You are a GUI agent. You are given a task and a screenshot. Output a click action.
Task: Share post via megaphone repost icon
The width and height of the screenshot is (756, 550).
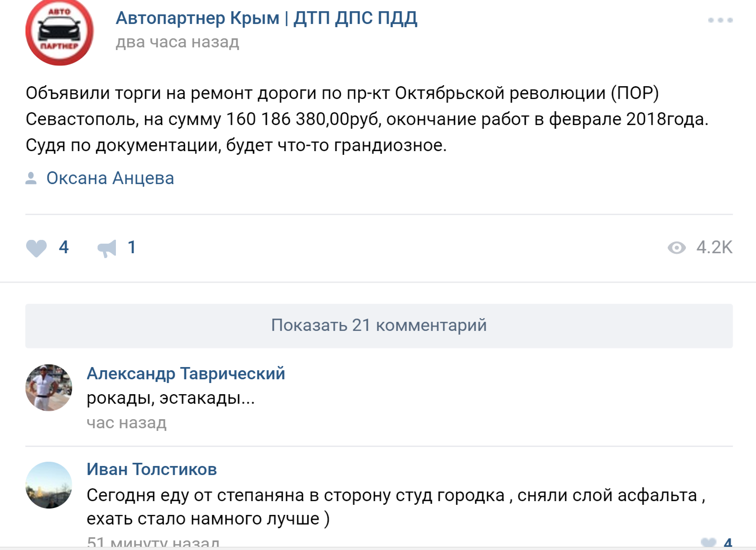click(x=107, y=248)
